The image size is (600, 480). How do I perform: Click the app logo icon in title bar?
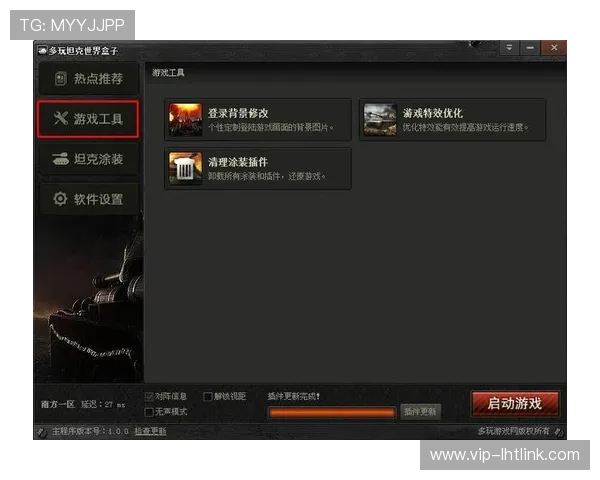point(42,51)
